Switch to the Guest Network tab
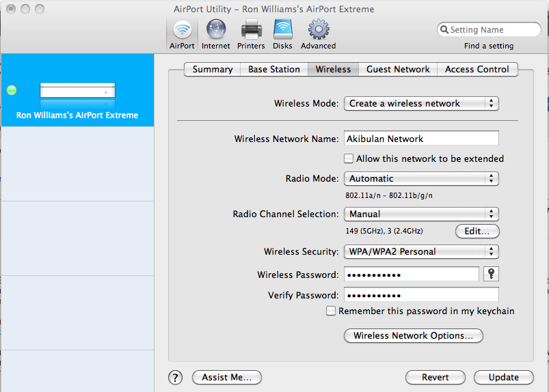This screenshot has height=392, width=549. [x=398, y=69]
